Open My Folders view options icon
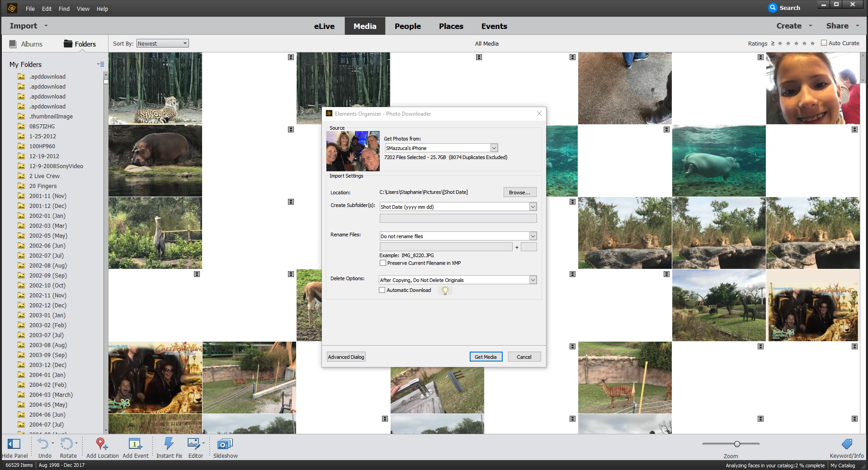Viewport: 868px width, 470px height. 100,64
